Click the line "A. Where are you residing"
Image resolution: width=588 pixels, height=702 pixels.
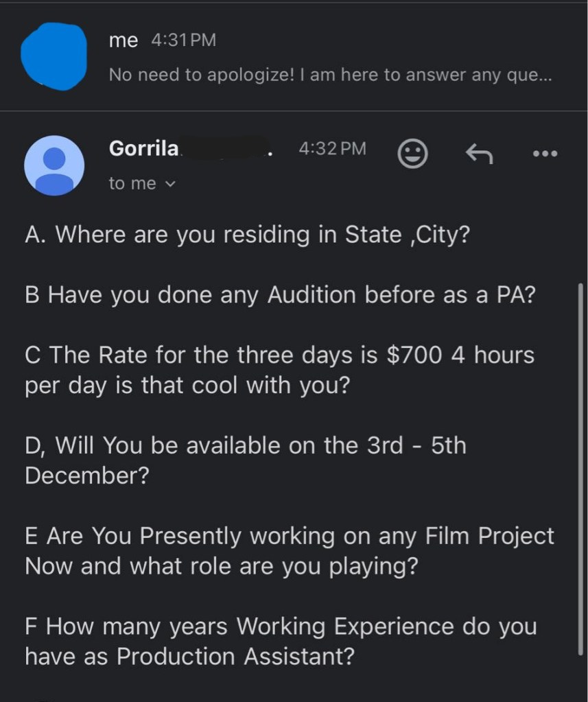point(247,235)
